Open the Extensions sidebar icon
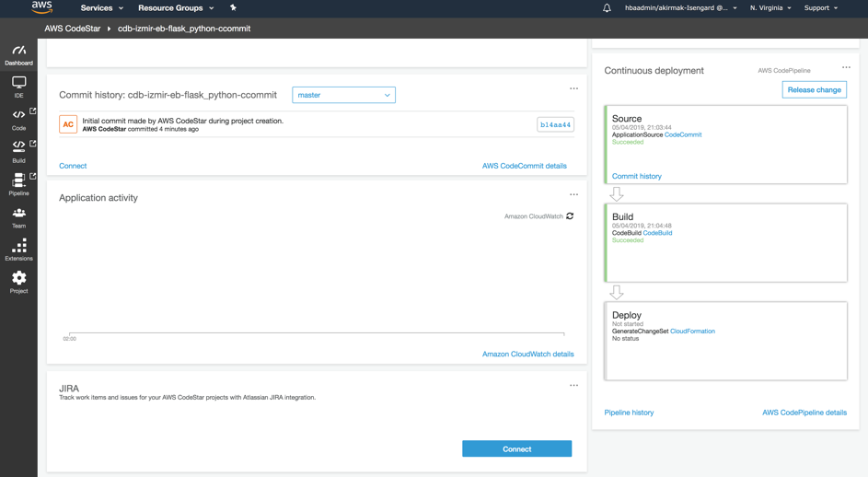The height and width of the screenshot is (477, 868). pos(18,250)
